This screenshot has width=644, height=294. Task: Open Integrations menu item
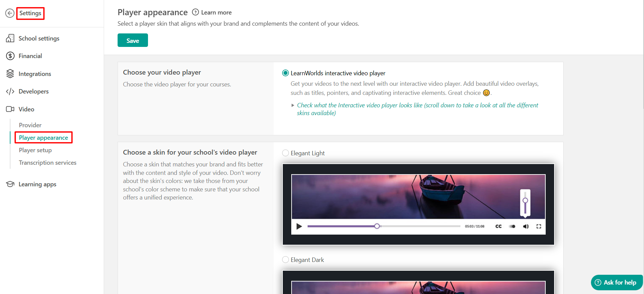point(35,74)
